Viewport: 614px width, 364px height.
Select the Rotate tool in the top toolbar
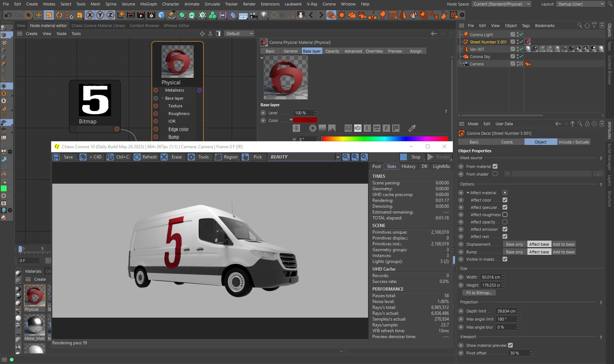coord(59,15)
